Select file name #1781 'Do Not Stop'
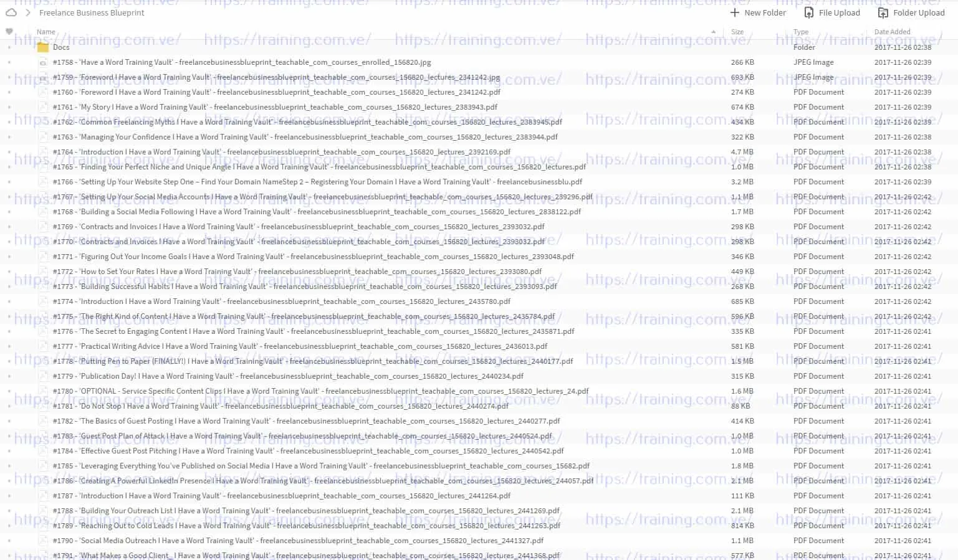 [x=280, y=406]
